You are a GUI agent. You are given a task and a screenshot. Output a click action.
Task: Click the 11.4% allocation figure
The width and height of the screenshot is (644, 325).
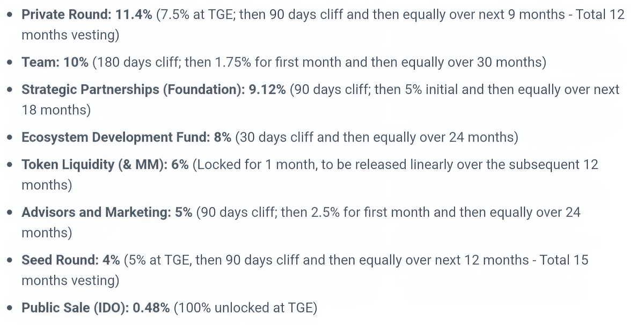click(133, 14)
